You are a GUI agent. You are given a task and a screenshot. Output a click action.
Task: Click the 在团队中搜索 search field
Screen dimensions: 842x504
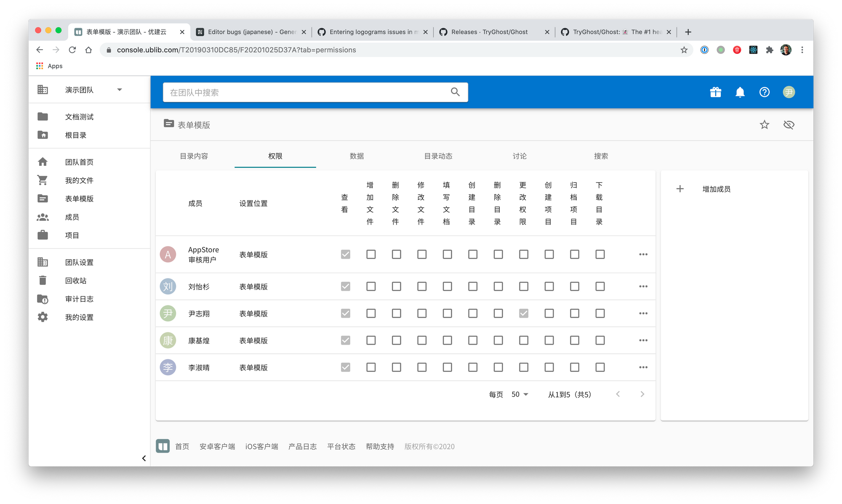pyautogui.click(x=307, y=92)
